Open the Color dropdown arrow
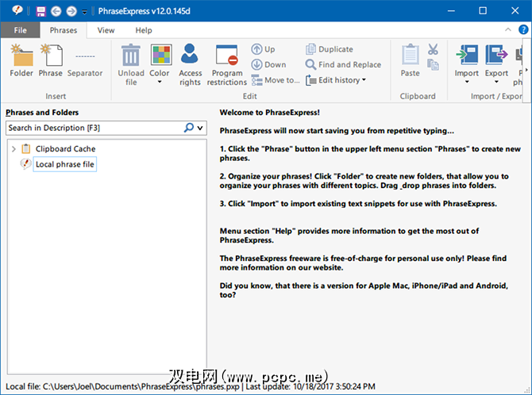The width and height of the screenshot is (532, 395). point(160,82)
